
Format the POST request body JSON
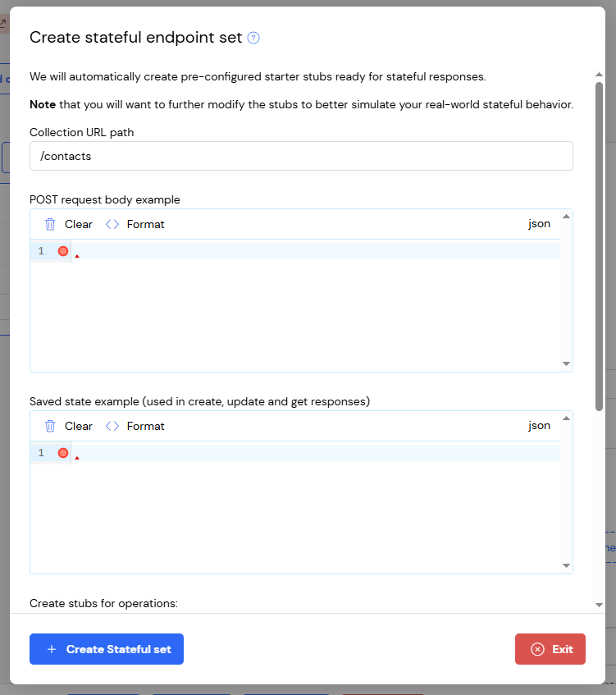(x=135, y=224)
